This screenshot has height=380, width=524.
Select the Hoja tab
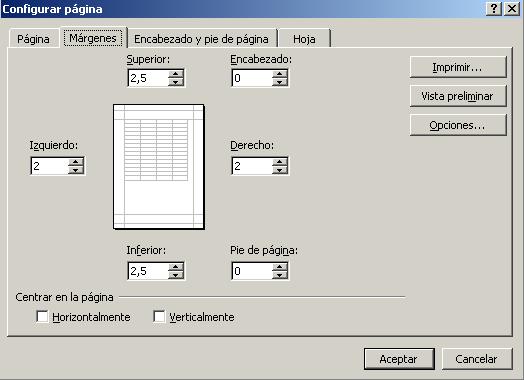coord(304,39)
